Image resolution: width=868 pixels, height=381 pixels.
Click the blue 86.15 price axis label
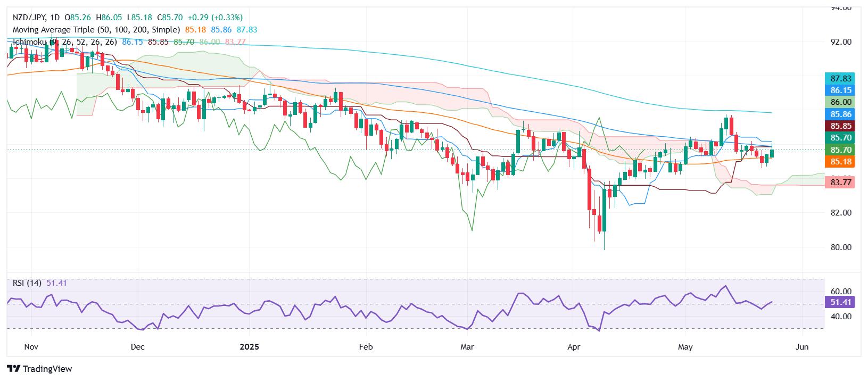point(839,90)
